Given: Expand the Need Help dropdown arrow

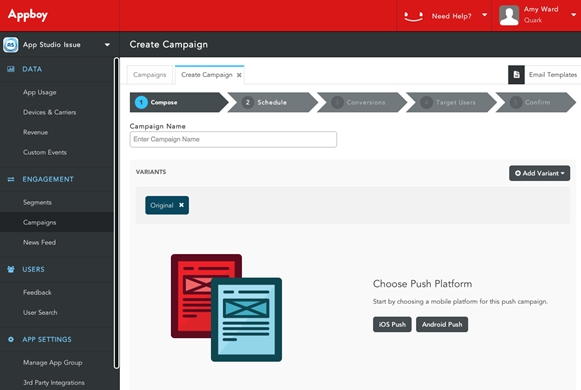Looking at the screenshot, I should click(484, 15).
